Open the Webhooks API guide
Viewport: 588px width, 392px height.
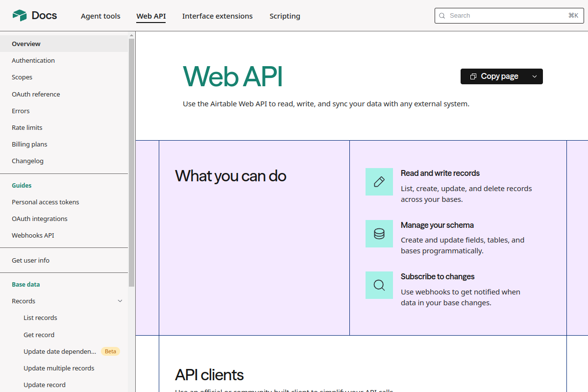point(64,235)
